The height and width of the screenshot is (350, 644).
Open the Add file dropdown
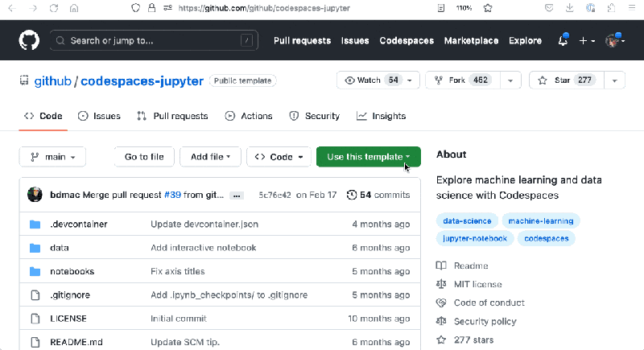click(210, 157)
